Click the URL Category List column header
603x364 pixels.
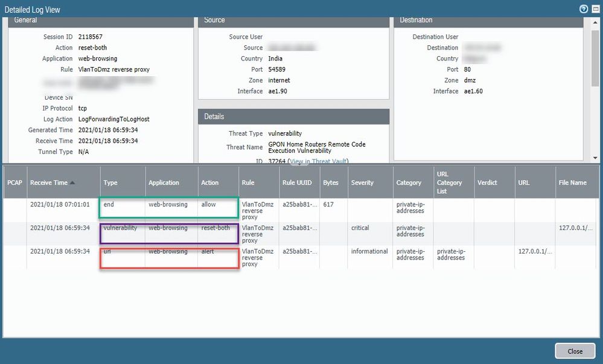(x=450, y=182)
